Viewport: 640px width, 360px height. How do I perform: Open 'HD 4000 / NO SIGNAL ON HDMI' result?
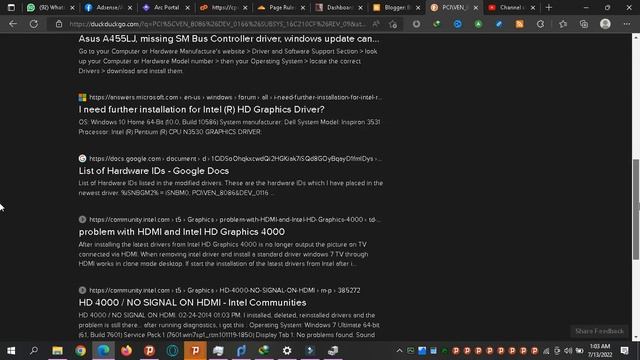192,302
